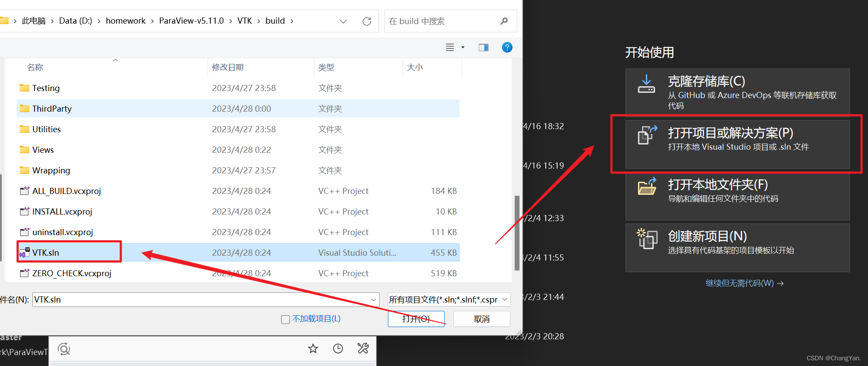Viewport: 868px width, 366px height.
Task: Click the ThirdParty folder icon
Action: pos(24,109)
